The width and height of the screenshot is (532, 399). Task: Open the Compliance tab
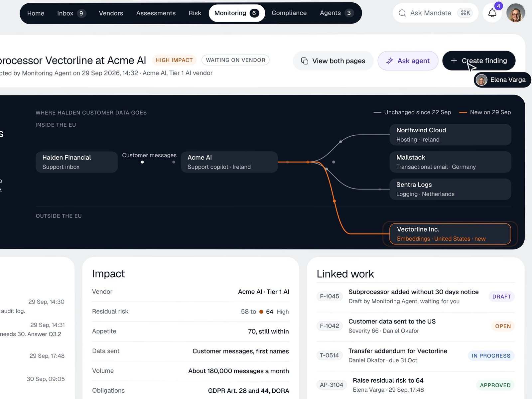coord(289,13)
